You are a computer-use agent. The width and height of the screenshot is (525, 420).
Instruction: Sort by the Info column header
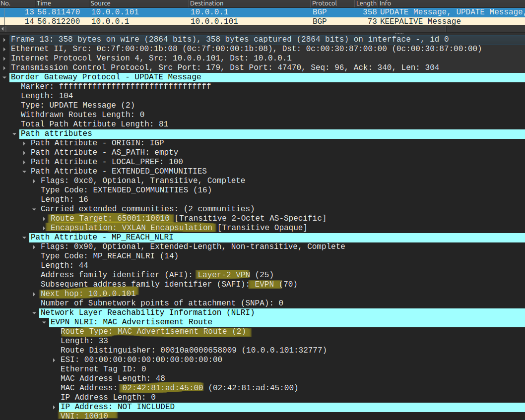click(x=452, y=3)
